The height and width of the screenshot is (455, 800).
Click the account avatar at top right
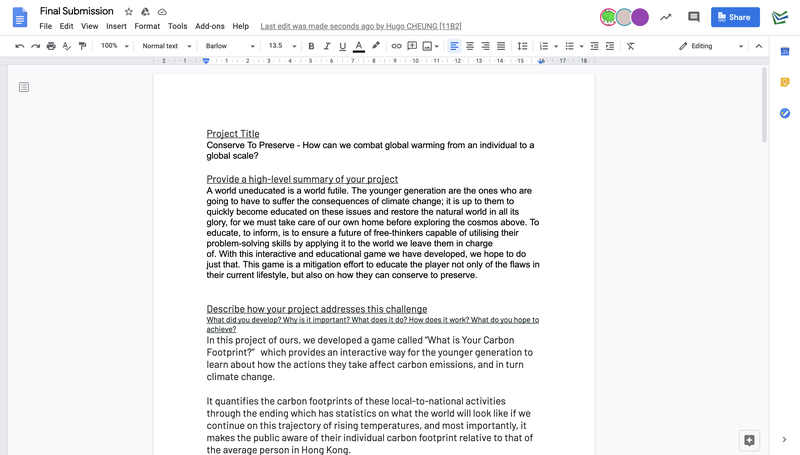(780, 17)
